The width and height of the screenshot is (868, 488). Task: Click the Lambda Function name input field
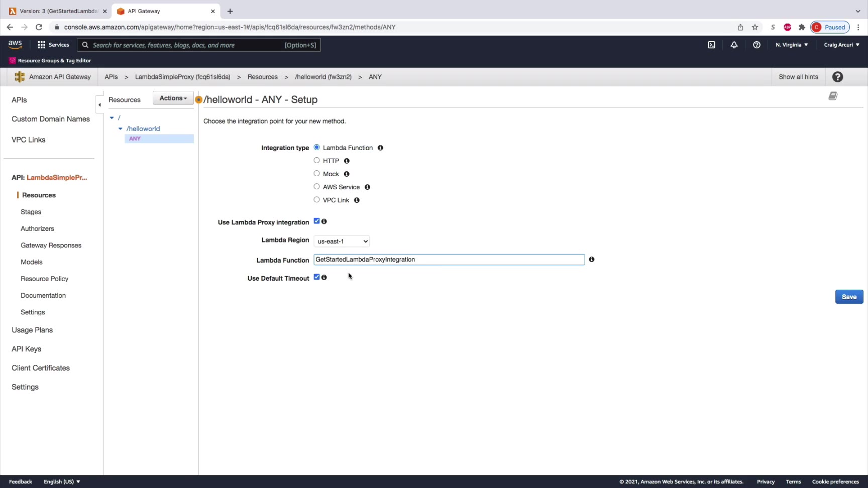pyautogui.click(x=449, y=260)
